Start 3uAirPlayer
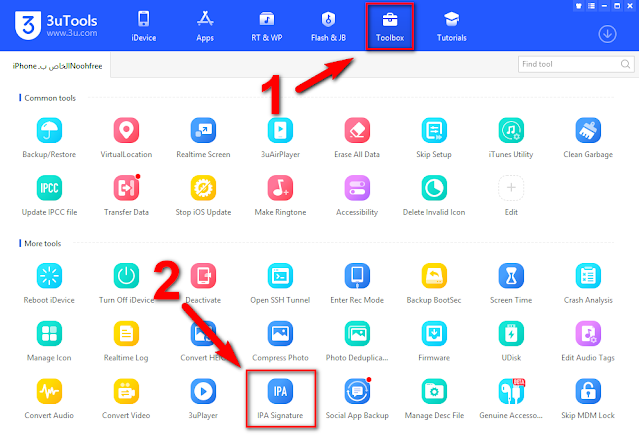 pos(280,130)
